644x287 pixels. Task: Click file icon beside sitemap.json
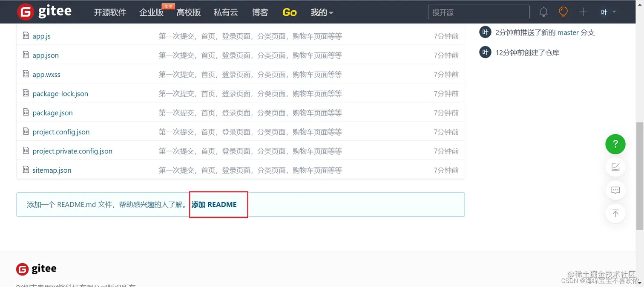(26, 170)
